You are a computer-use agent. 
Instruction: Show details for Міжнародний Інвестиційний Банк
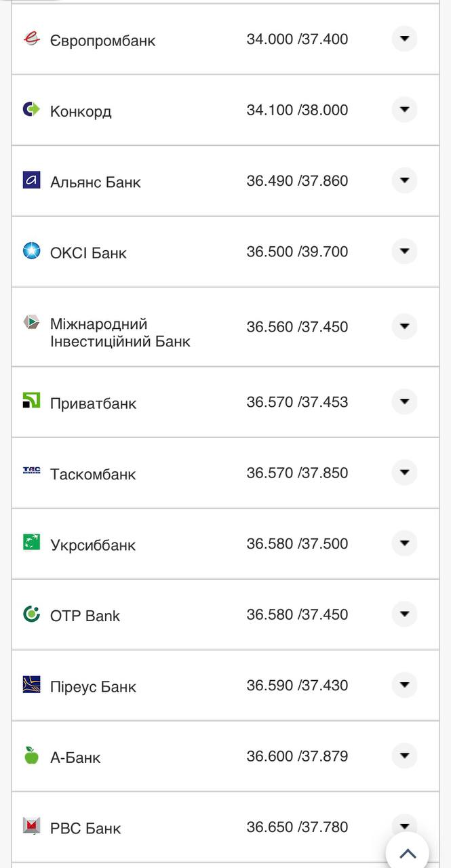404,326
